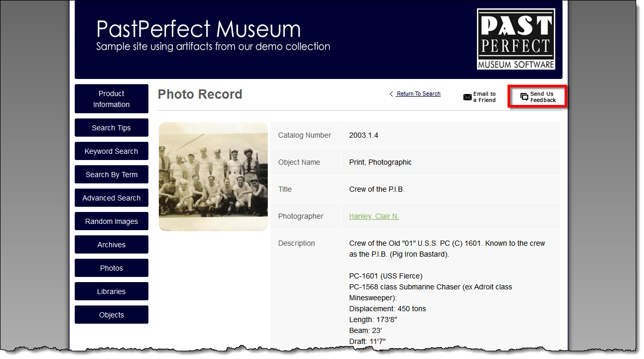The image size is (644, 359).
Task: Open the Product Information page
Action: tap(112, 99)
